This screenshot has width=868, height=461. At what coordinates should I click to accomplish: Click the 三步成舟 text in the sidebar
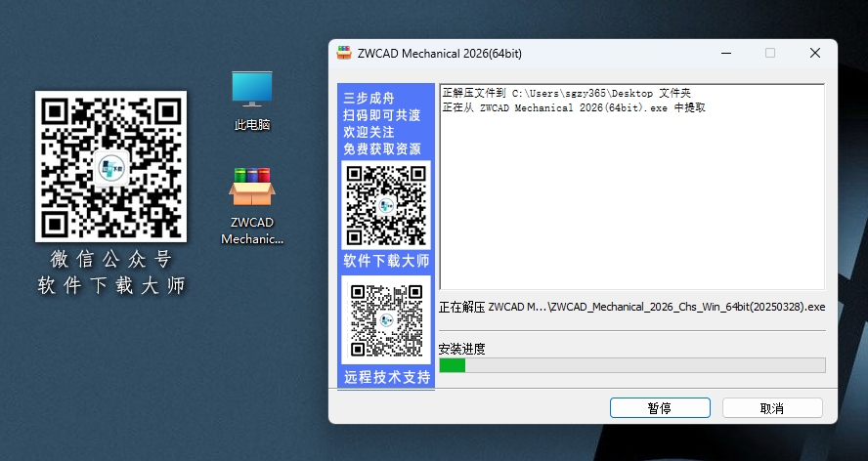point(369,99)
